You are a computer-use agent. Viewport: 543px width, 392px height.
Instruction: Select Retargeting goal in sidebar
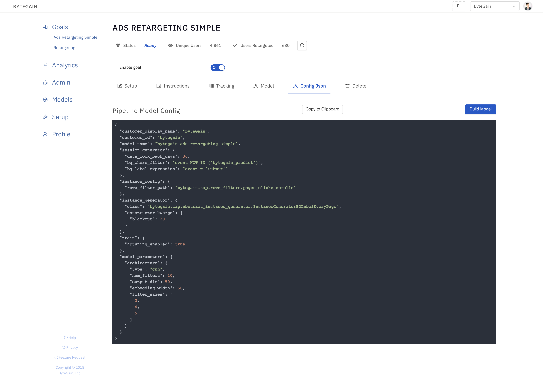point(64,47)
